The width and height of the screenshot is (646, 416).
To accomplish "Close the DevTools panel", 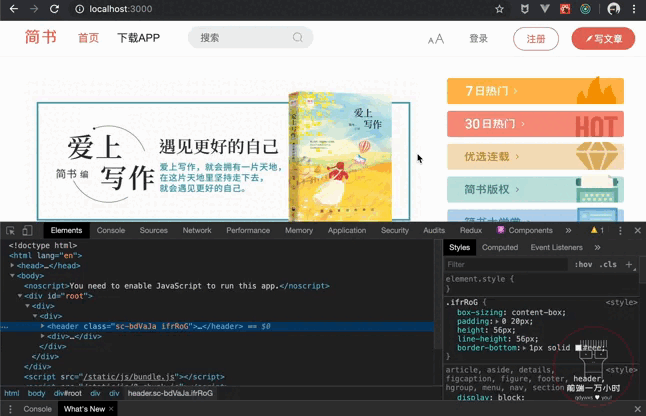I will pos(637,231).
